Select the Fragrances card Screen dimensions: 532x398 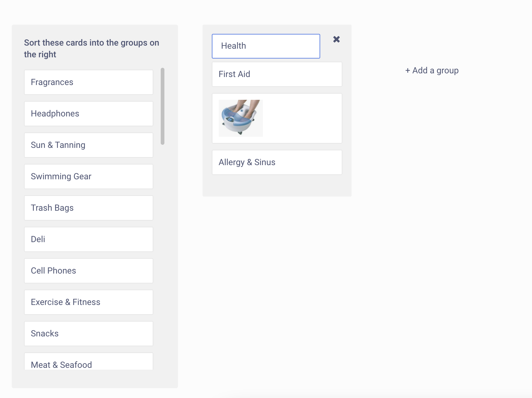coord(89,82)
